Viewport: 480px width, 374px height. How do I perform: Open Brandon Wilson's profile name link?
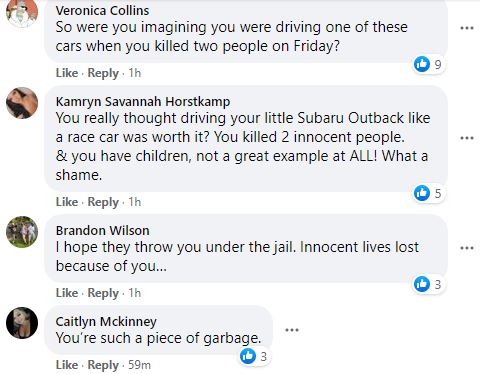(x=102, y=230)
